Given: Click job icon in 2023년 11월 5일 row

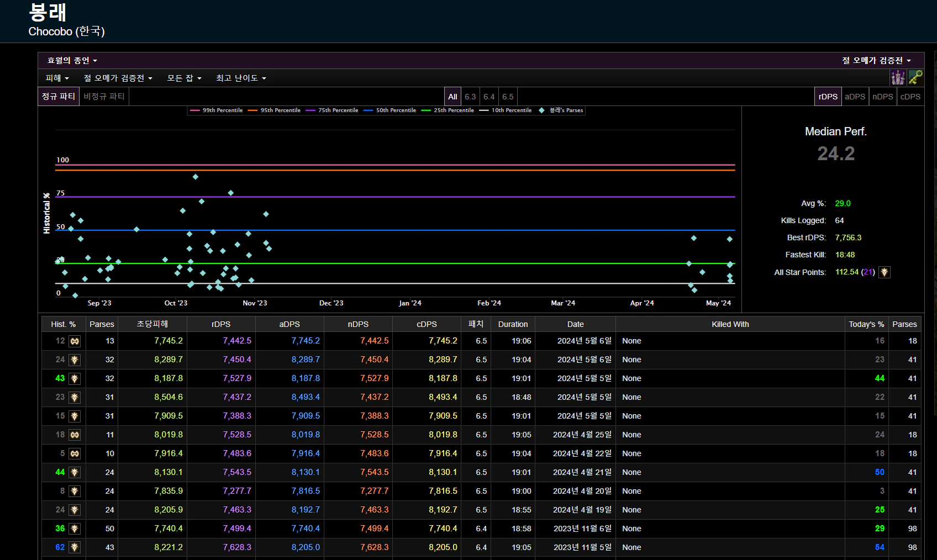Looking at the screenshot, I should (75, 548).
